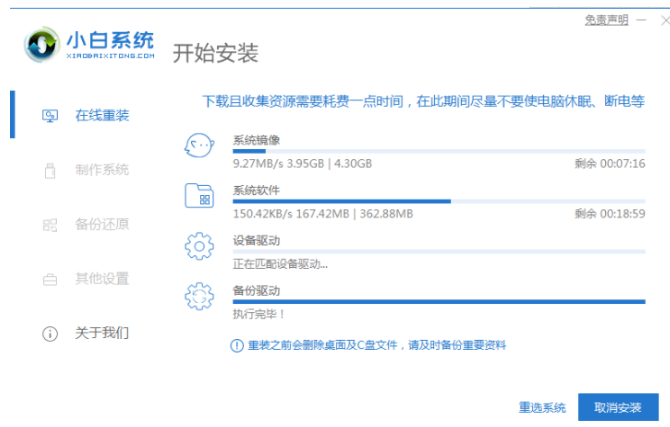Click the 其他设置 lock icon
670x427 pixels.
coord(50,278)
